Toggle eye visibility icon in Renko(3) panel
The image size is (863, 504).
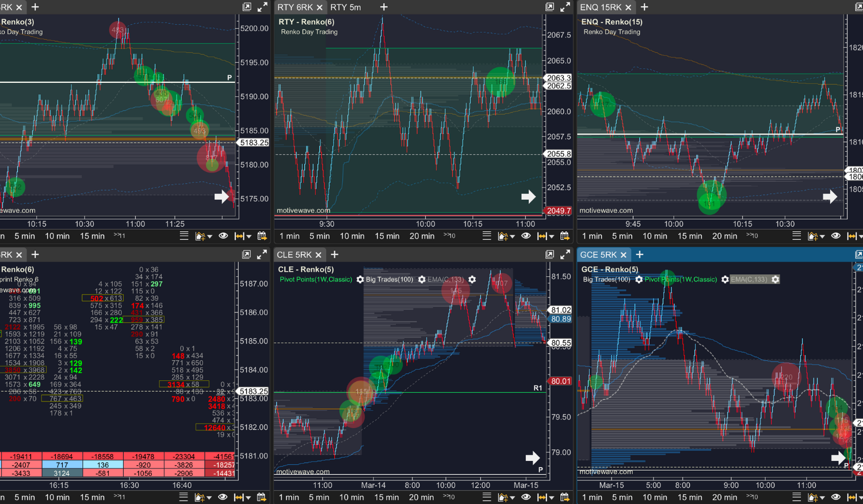click(223, 236)
